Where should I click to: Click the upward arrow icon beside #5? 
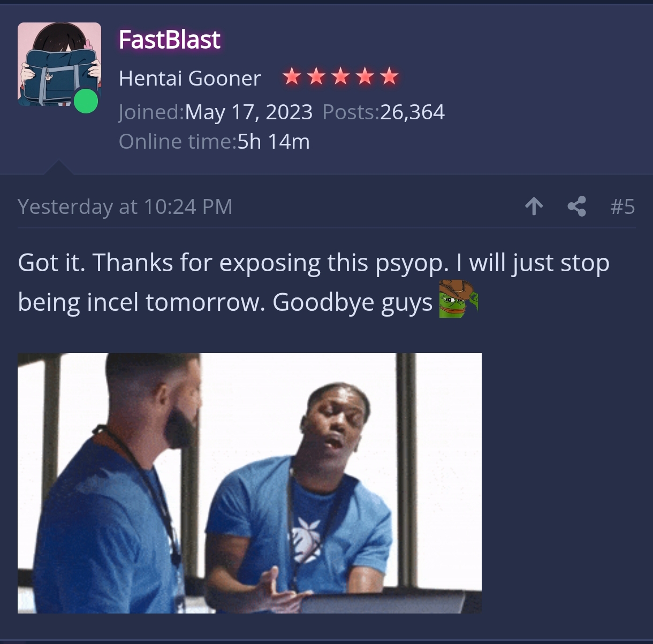click(x=534, y=206)
